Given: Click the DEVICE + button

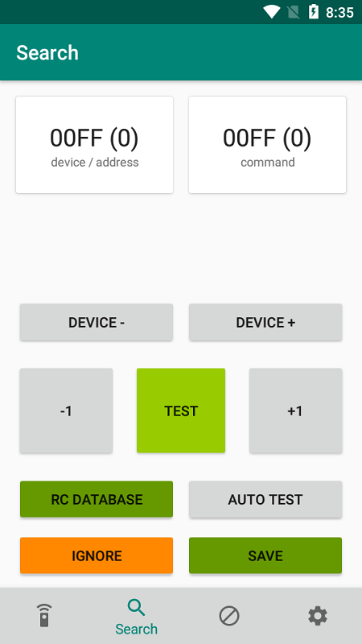Looking at the screenshot, I should pyautogui.click(x=265, y=323).
